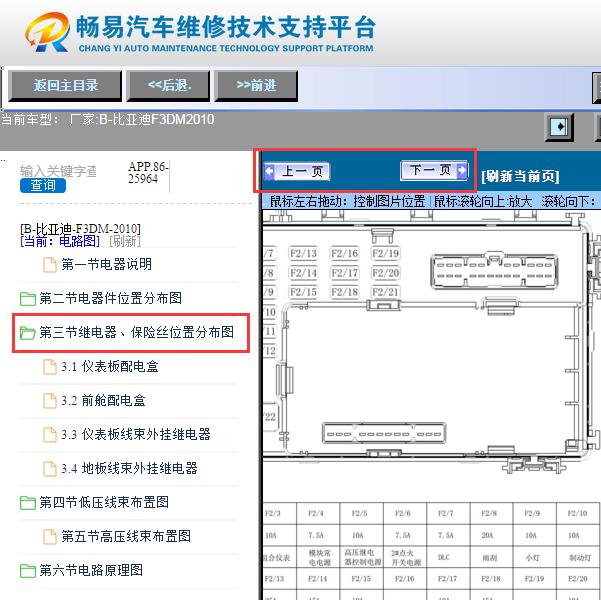Click fuse label F2/17 in diagram
This screenshot has width=601, height=600.
[345, 273]
